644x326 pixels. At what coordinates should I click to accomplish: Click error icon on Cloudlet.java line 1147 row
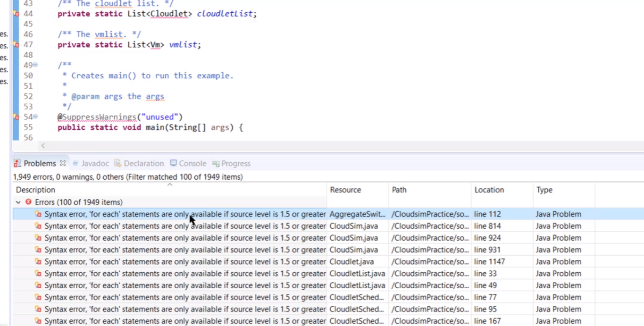tap(40, 261)
